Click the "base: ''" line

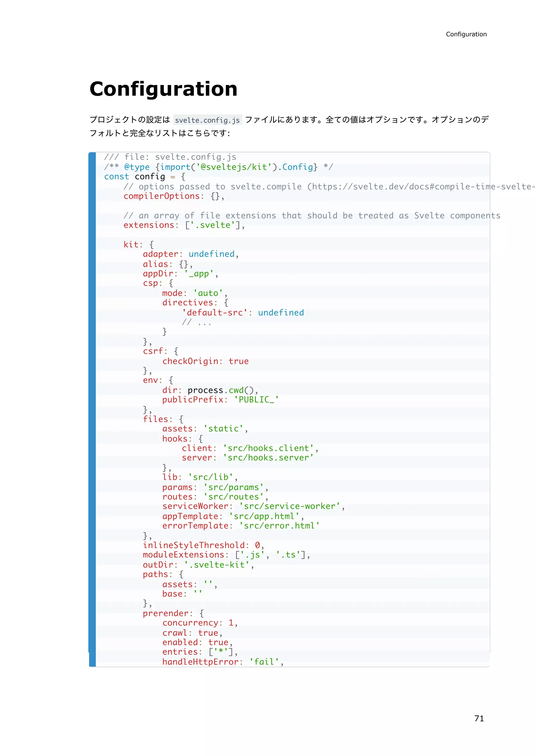(183, 594)
